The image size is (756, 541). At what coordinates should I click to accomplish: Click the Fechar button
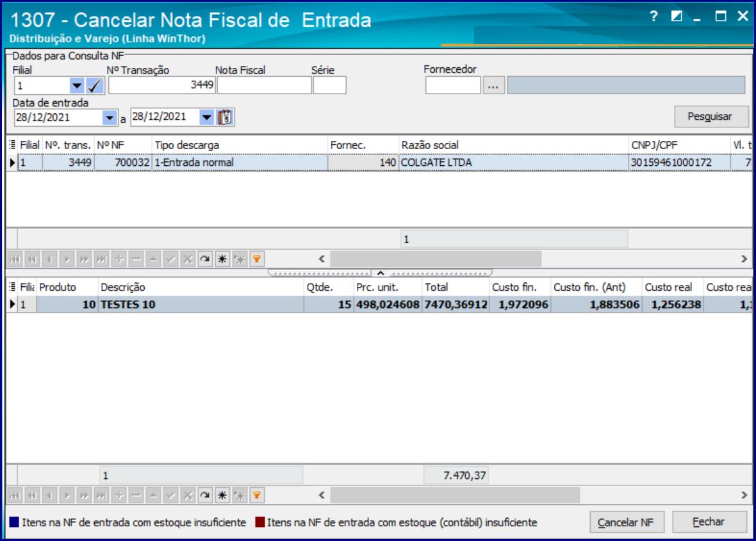coord(709,522)
